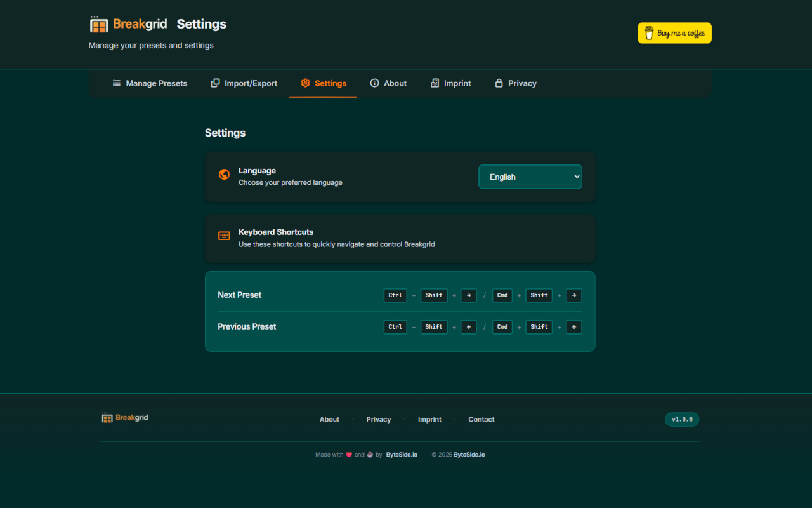Open the Imprint tab

point(450,83)
